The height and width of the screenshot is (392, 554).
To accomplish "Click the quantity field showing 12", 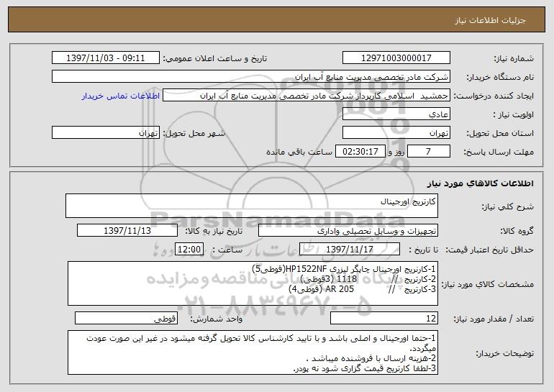I will (384, 318).
